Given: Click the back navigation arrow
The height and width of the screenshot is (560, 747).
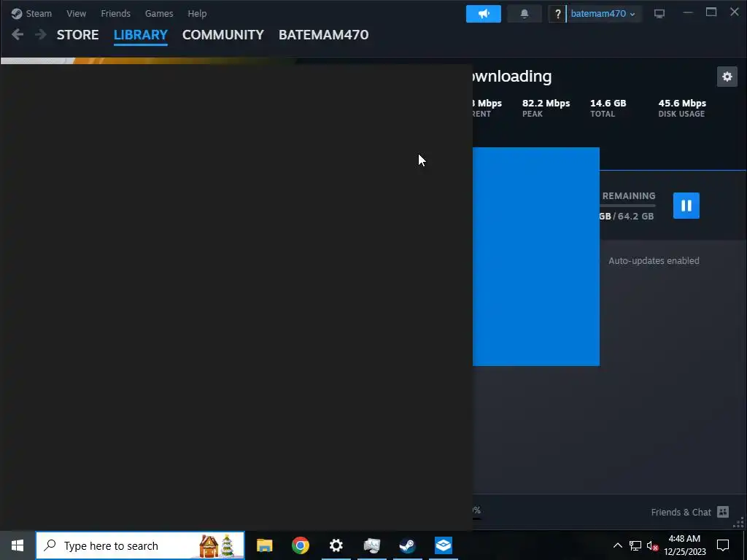Looking at the screenshot, I should coord(18,34).
